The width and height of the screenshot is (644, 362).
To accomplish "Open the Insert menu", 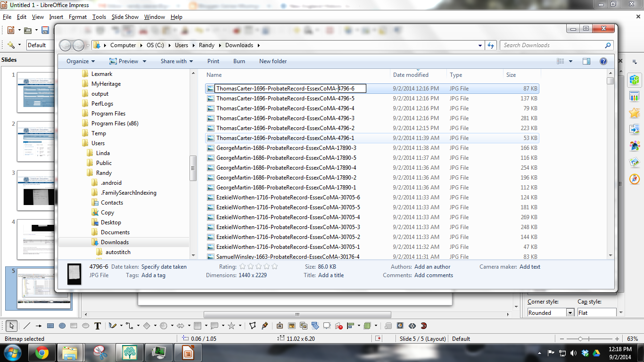I will 56,17.
